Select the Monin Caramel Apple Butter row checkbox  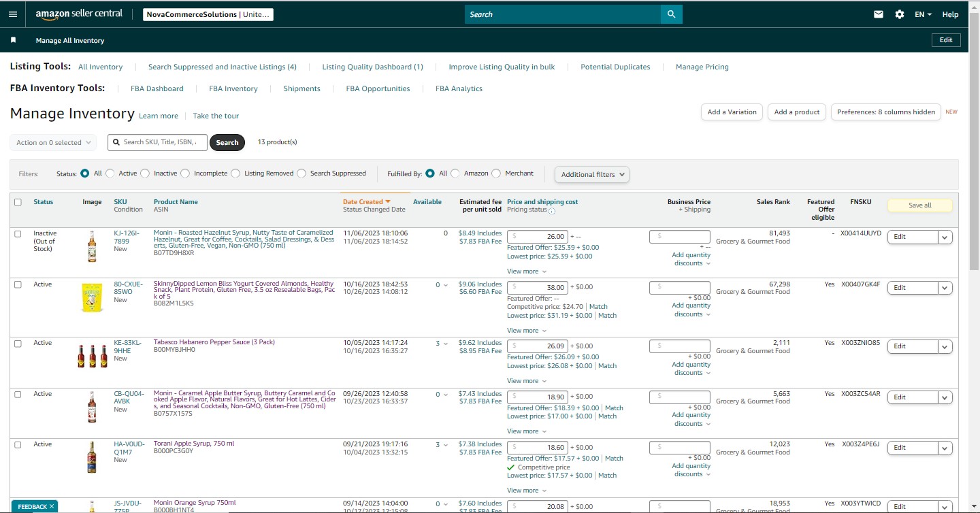(x=18, y=394)
